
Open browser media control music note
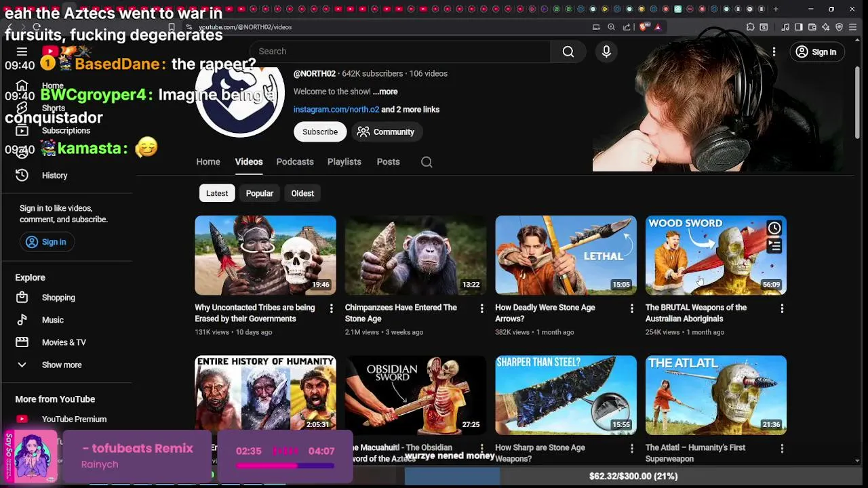[785, 27]
